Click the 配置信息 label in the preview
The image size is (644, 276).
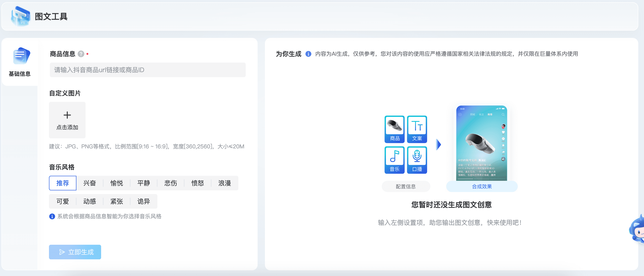tap(406, 186)
